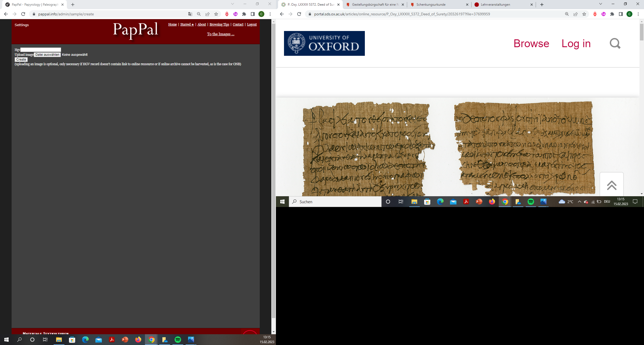Open PapPal Settings in header
Screen dimensions: 644x345
[x=22, y=25]
